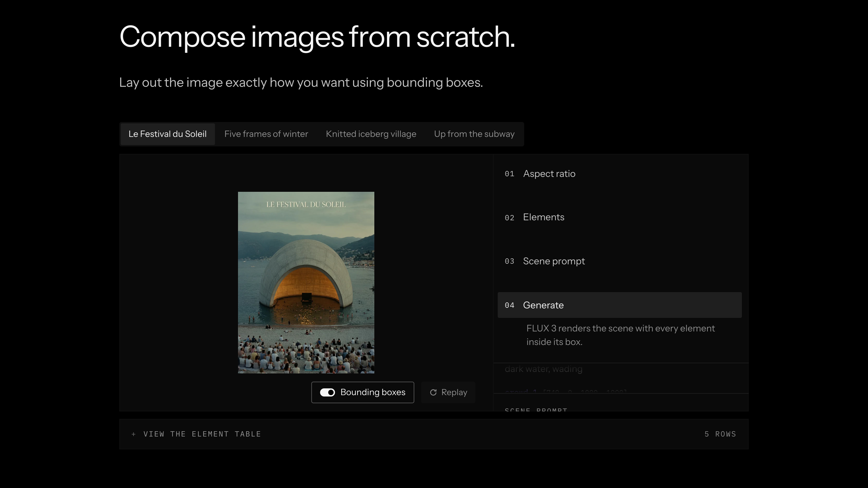Click the plus icon beside View the element table

133,434
